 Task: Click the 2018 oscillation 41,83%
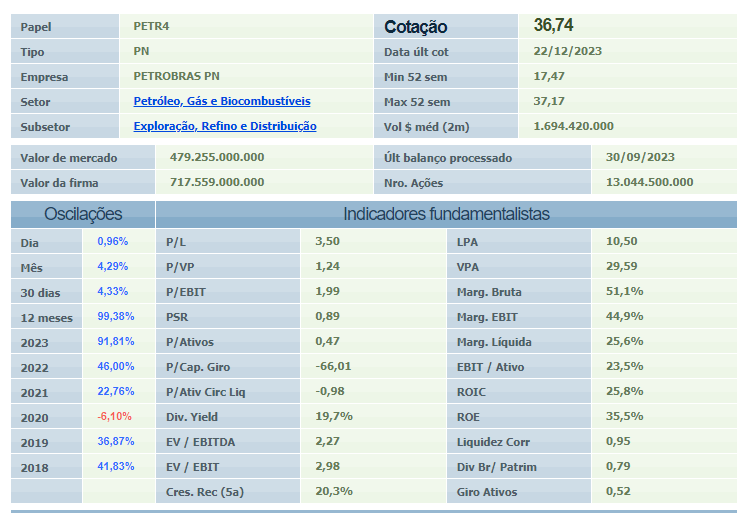click(x=116, y=466)
